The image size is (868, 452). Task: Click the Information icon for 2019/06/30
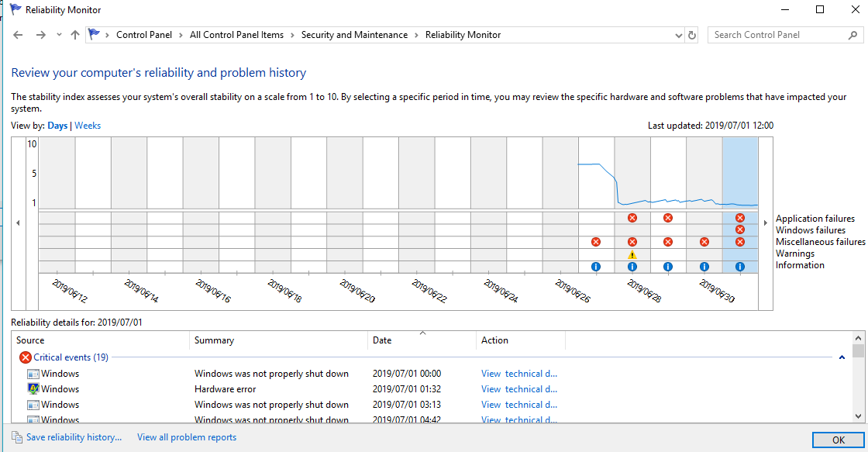point(704,267)
